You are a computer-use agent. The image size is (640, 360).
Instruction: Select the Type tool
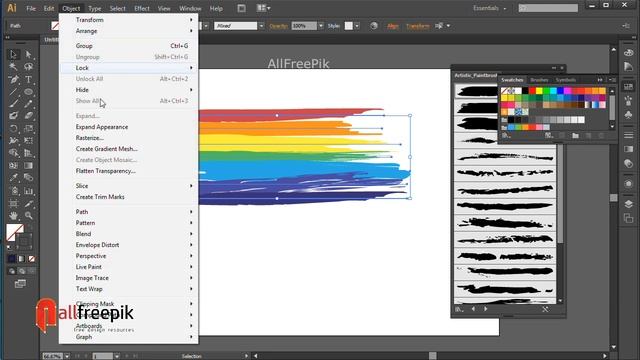pyautogui.click(x=28, y=79)
